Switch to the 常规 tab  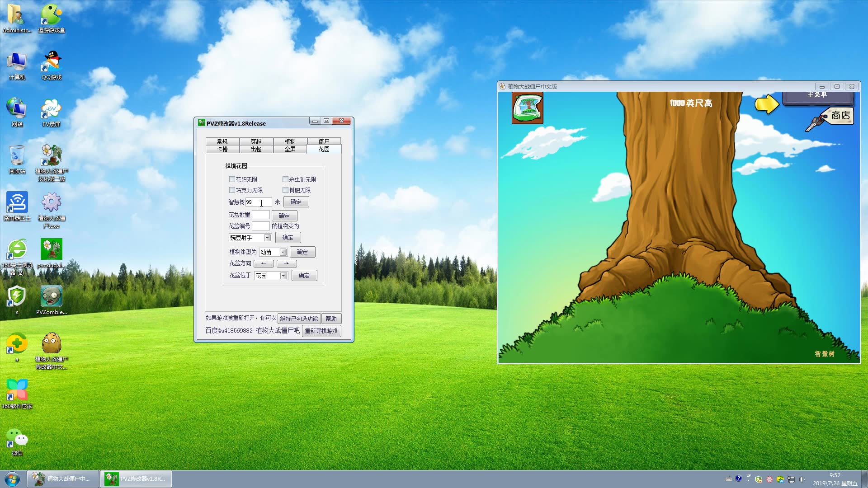[x=222, y=141]
